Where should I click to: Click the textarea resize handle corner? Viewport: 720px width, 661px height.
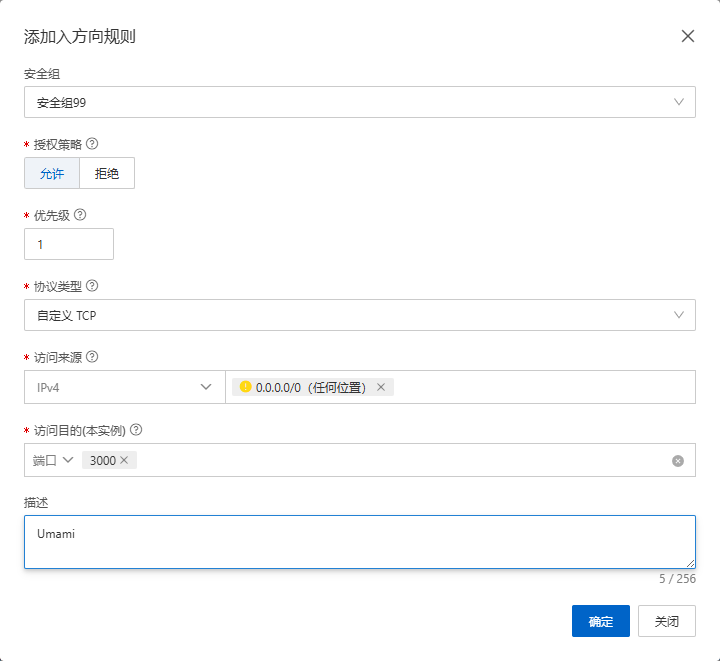point(690,563)
